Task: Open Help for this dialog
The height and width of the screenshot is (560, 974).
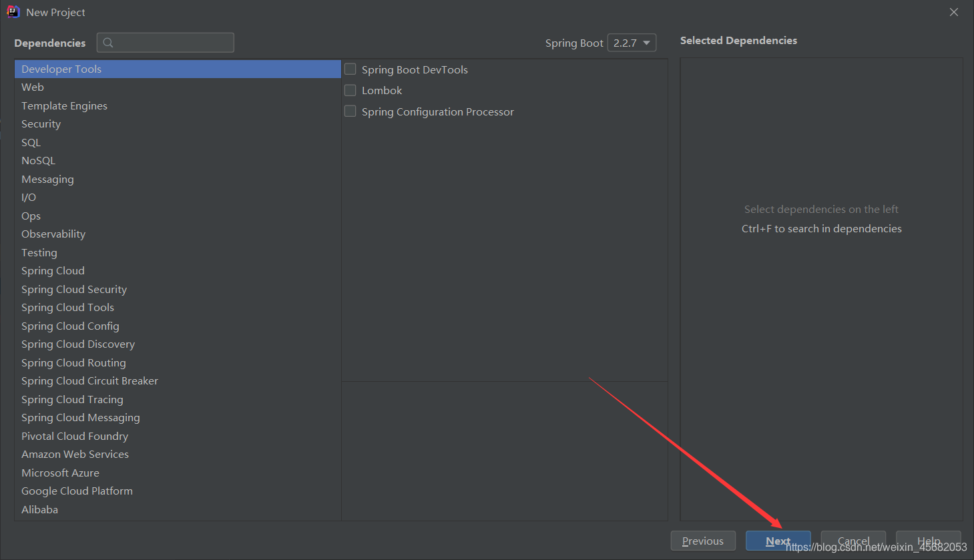Action: click(929, 541)
